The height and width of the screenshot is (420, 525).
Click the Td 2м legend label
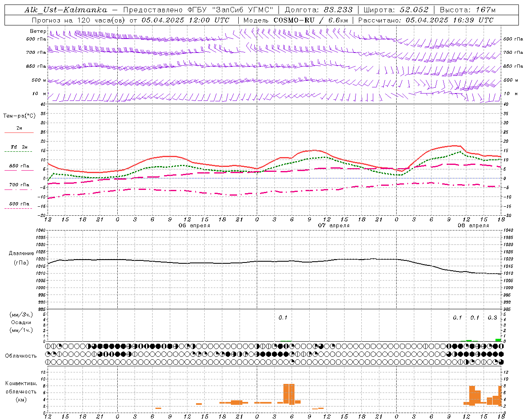19,147
